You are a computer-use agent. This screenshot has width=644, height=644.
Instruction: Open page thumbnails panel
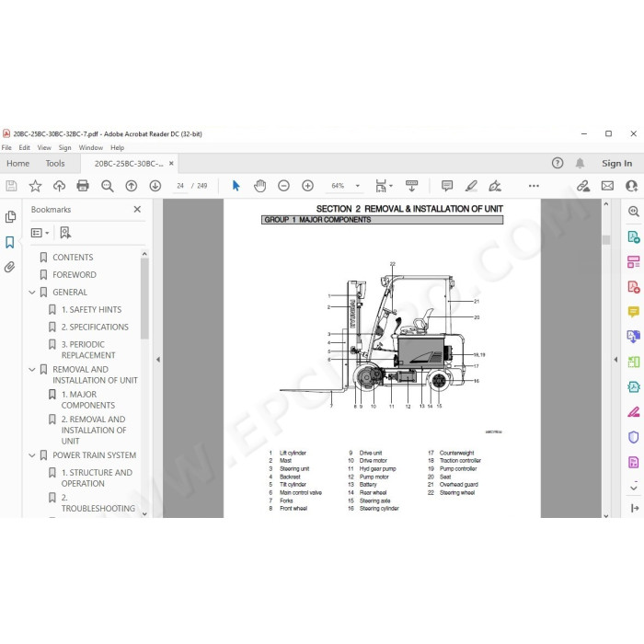(x=10, y=216)
